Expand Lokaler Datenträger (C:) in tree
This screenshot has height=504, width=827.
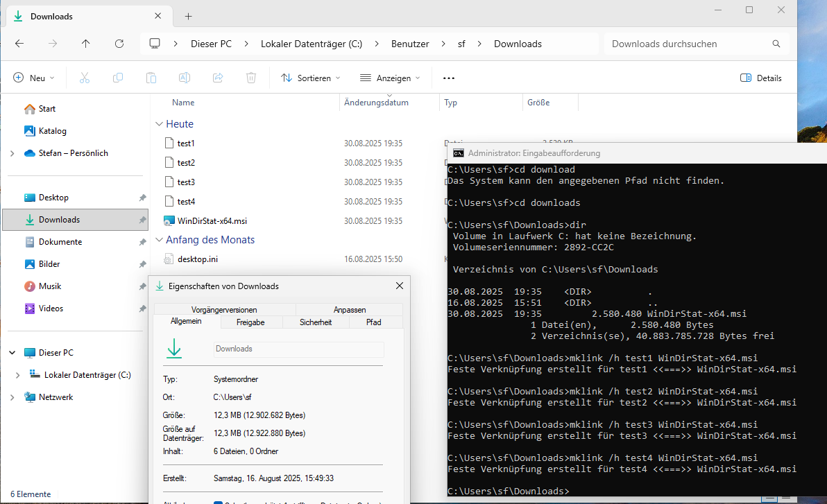point(18,375)
